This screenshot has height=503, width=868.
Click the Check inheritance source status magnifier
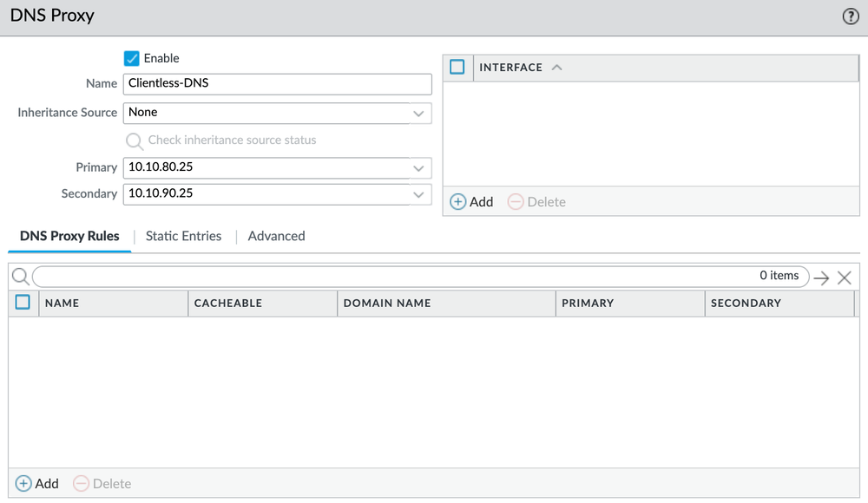click(135, 140)
